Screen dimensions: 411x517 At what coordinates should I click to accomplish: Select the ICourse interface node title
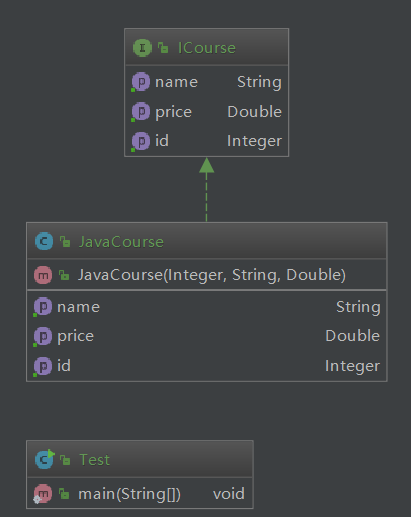coord(207,48)
